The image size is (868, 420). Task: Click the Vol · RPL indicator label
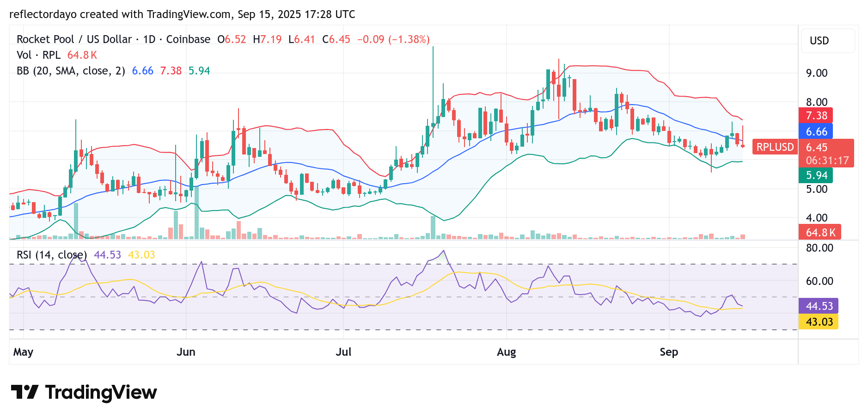coord(38,55)
